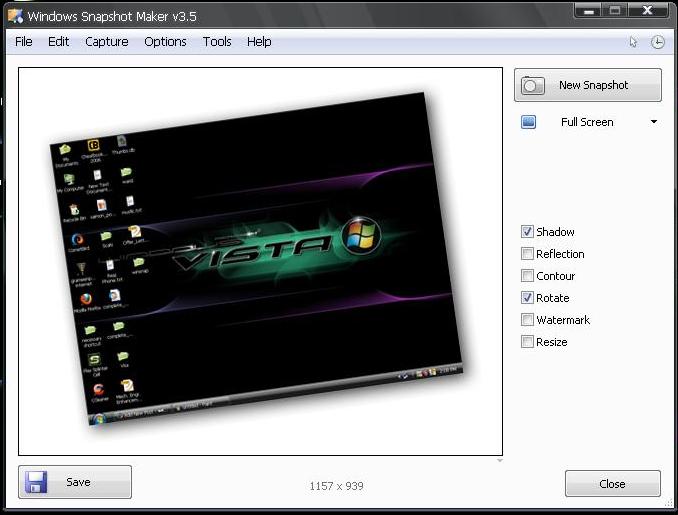Click the New Snapshot button
This screenshot has height=515, width=678.
point(588,85)
